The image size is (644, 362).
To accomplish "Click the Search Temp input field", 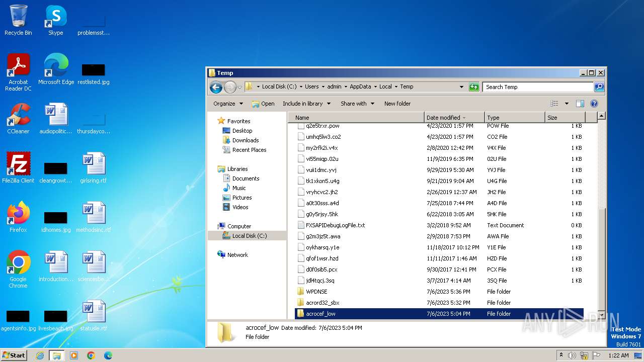I will (x=538, y=87).
